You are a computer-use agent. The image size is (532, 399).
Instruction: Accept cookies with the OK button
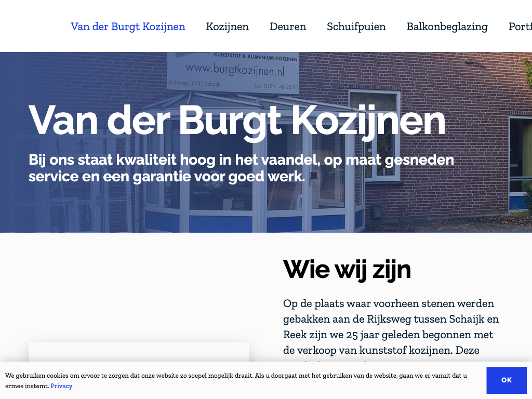[506, 380]
